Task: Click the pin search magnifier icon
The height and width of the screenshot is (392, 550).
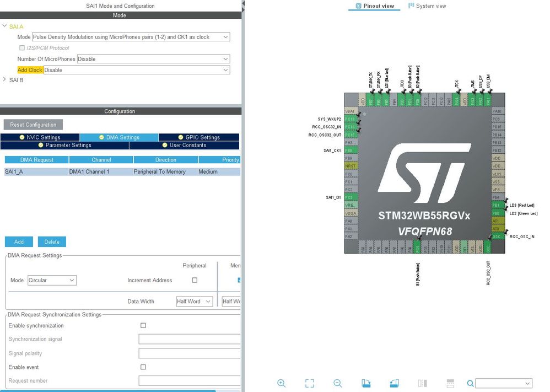Action: 471,383
